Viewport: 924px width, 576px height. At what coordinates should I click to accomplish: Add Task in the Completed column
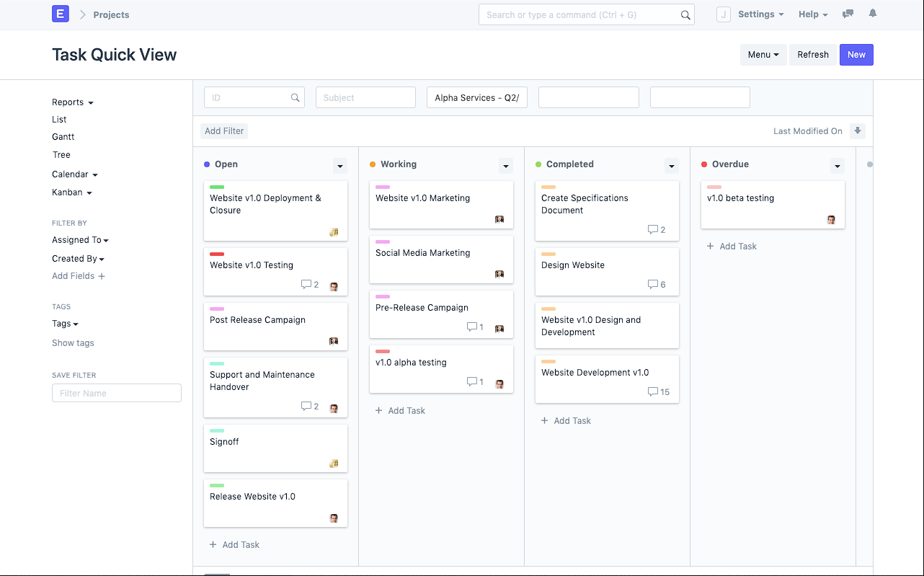click(566, 421)
